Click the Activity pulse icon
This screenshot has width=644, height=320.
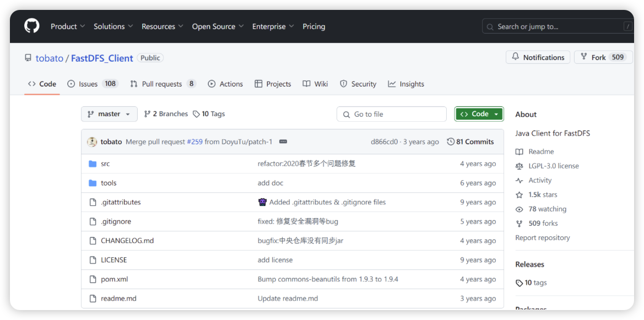pyautogui.click(x=519, y=181)
